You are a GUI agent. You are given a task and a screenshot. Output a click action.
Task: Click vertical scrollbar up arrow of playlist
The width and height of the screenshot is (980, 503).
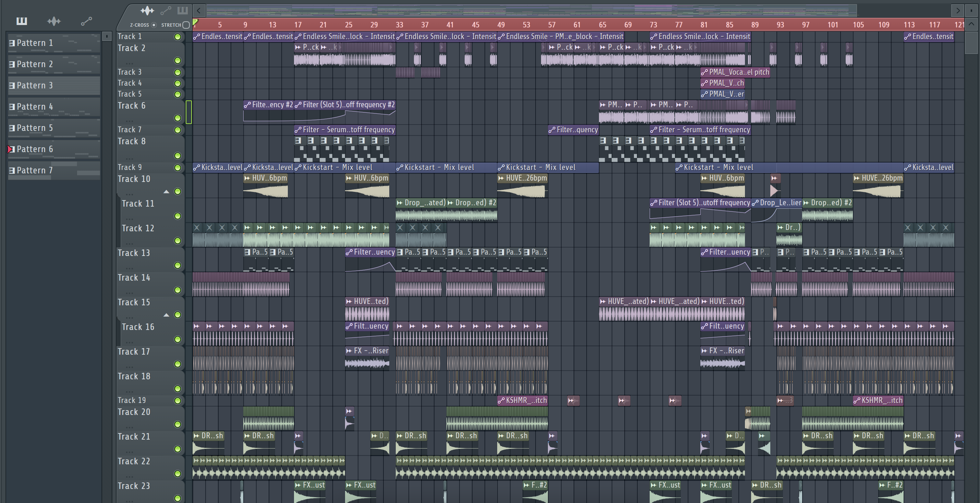click(971, 24)
